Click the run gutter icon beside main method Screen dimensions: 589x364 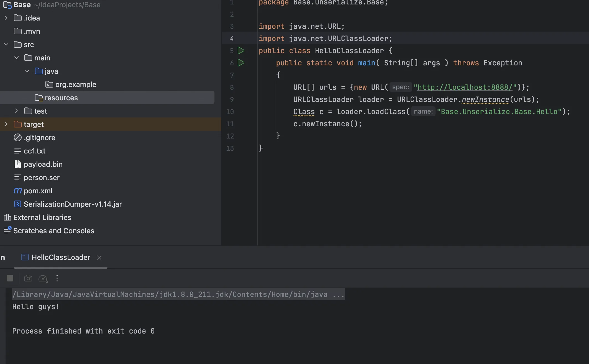tap(241, 63)
